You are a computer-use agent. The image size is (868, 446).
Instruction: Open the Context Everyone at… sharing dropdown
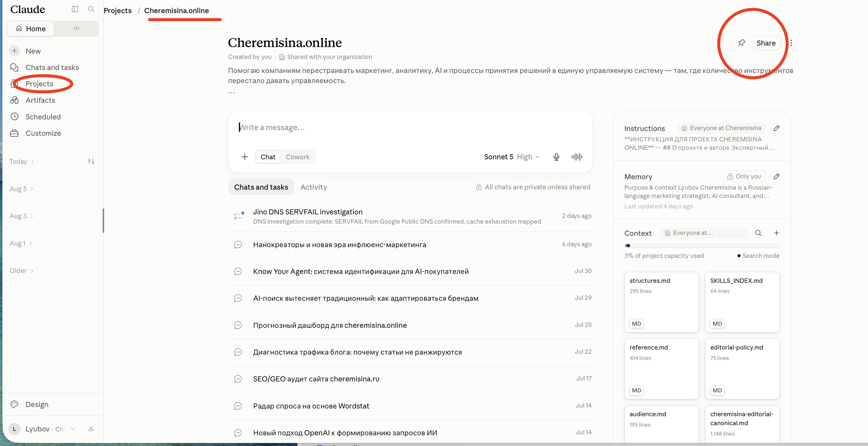(704, 233)
